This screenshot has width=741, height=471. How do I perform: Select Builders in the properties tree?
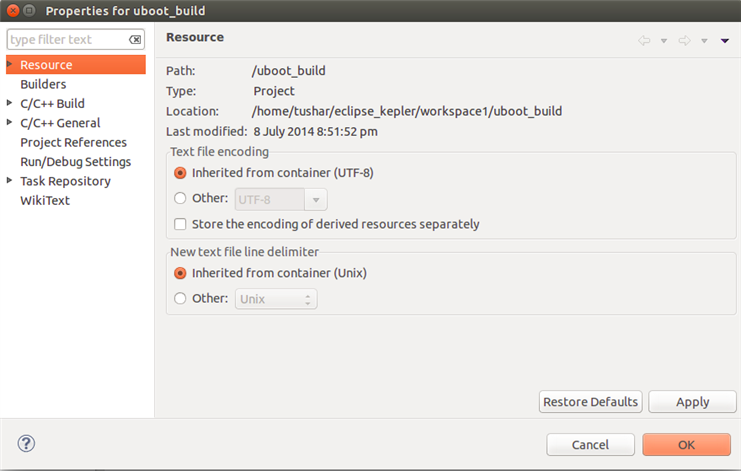click(x=43, y=84)
